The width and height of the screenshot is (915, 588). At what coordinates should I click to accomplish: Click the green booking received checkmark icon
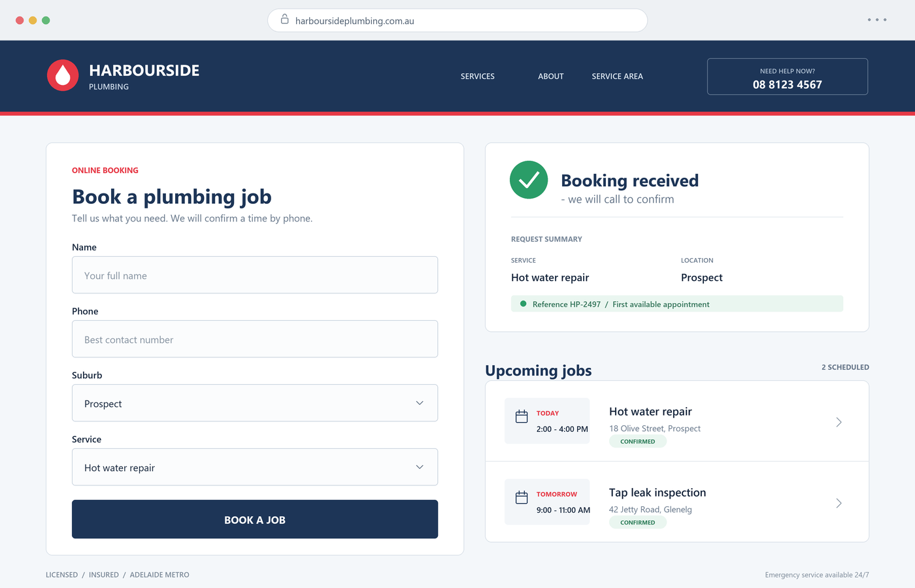tap(529, 180)
